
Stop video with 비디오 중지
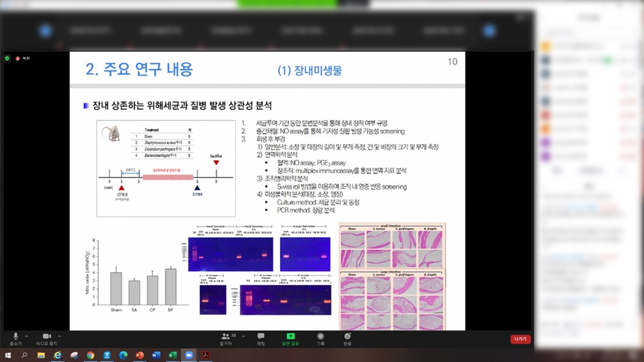point(47,339)
